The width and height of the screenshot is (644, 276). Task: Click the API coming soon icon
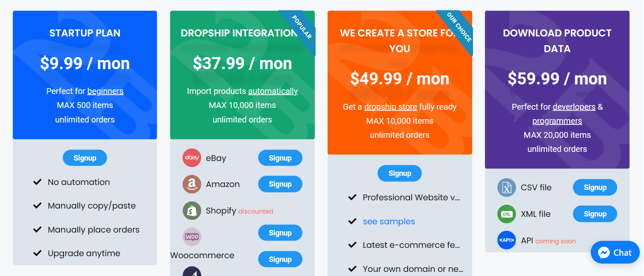pyautogui.click(x=506, y=240)
